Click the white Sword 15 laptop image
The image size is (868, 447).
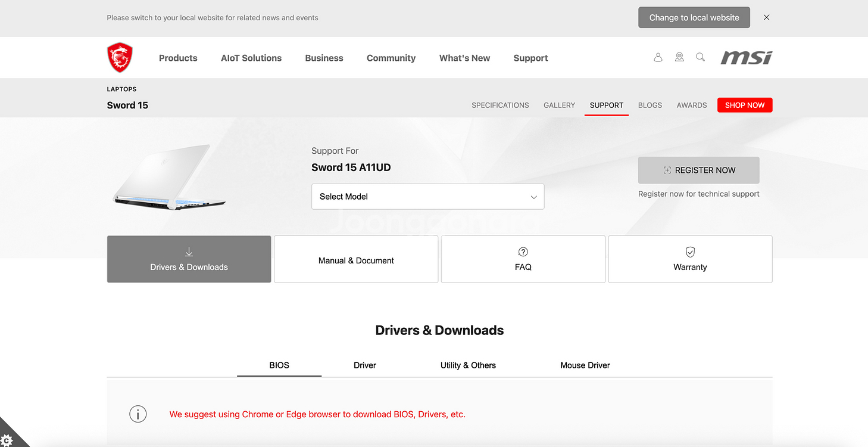[x=169, y=176]
